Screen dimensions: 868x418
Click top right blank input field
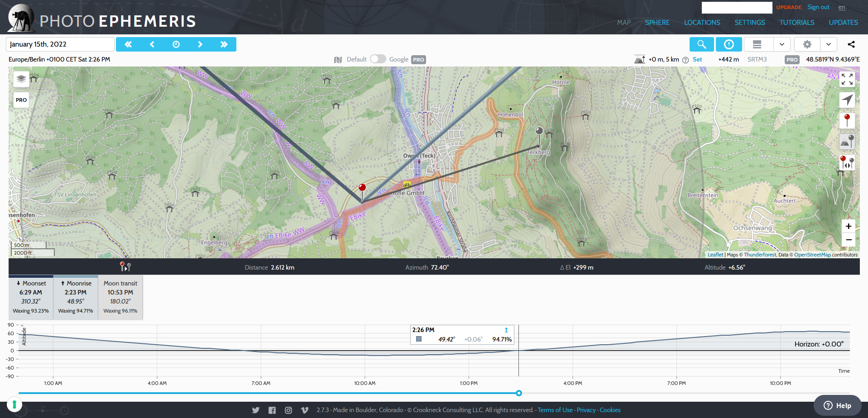pyautogui.click(x=737, y=7)
